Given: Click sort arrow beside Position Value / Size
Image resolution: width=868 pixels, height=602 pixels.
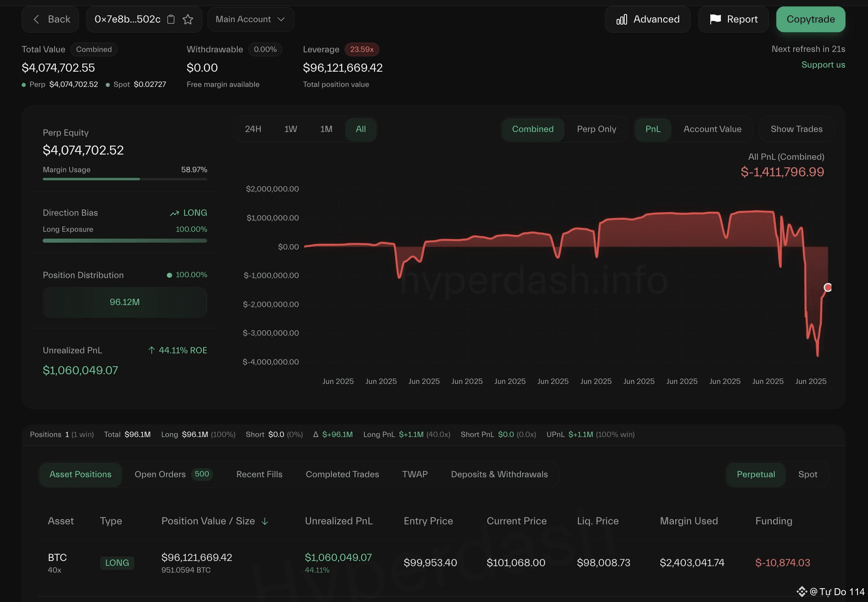Looking at the screenshot, I should click(x=265, y=522).
